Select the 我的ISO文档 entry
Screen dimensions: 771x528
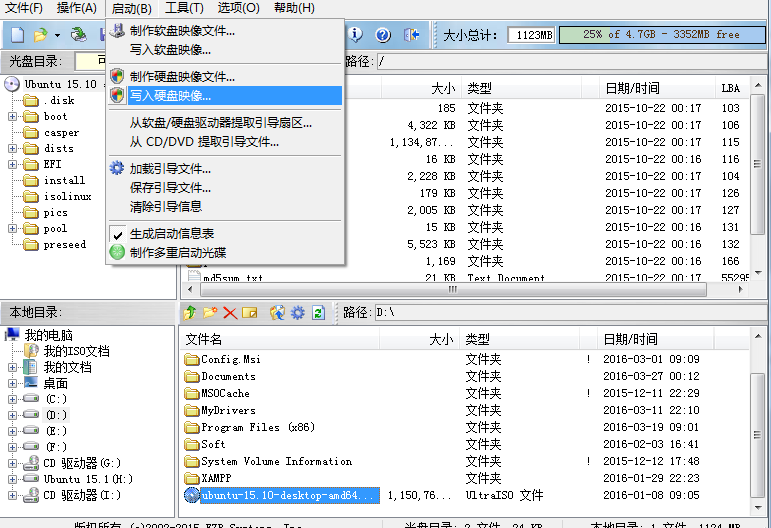(x=76, y=351)
